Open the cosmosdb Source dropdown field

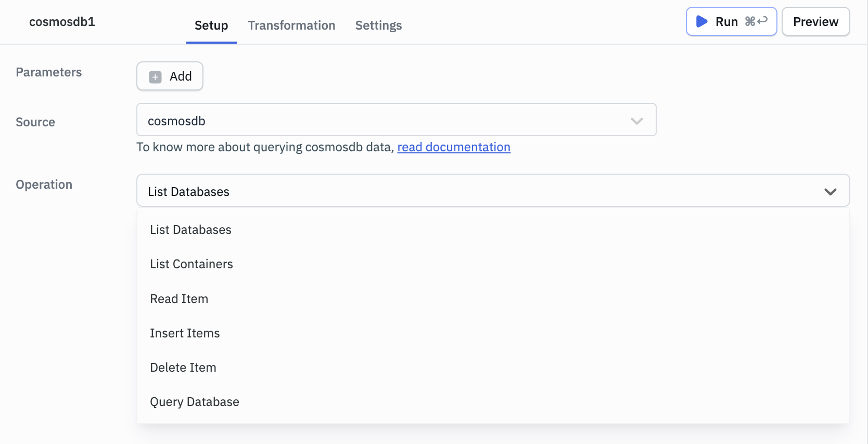click(x=385, y=121)
